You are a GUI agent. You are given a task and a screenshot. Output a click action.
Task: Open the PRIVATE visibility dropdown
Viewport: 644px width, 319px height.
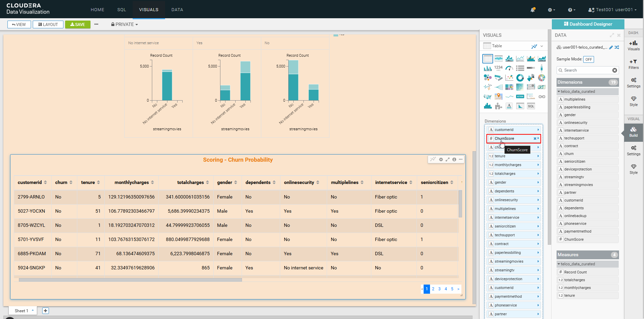pos(125,24)
